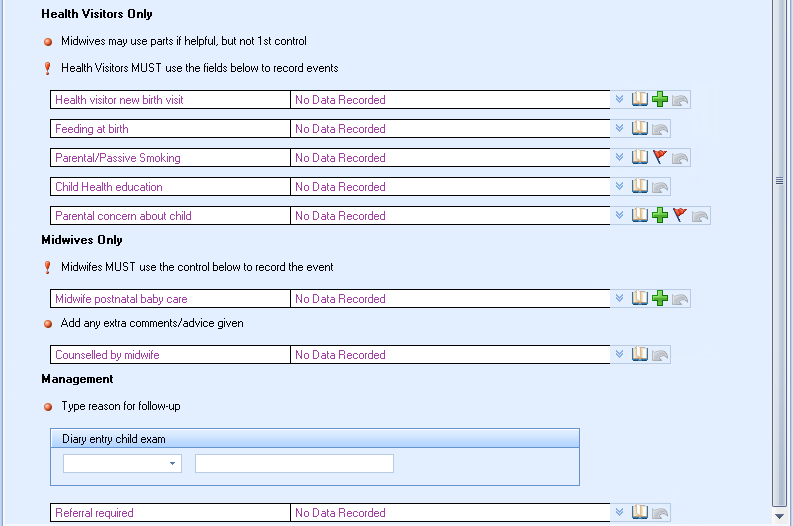Open book icon for Midwife postnatal baby care
The width and height of the screenshot is (793, 526).
(x=640, y=298)
